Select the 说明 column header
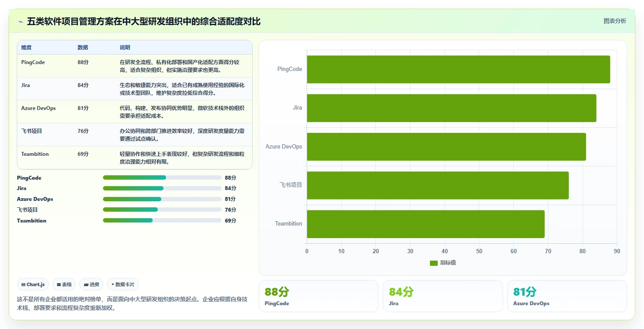 coord(125,48)
